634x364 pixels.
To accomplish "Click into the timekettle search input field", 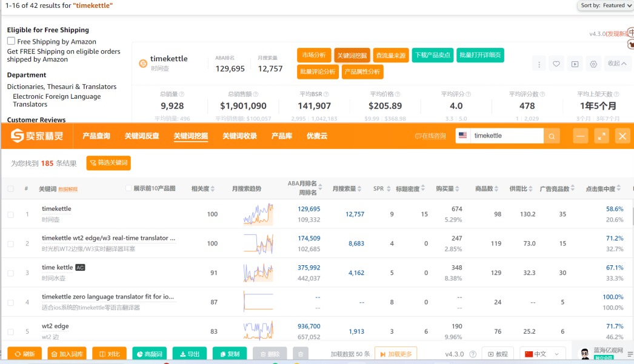I will coord(507,136).
